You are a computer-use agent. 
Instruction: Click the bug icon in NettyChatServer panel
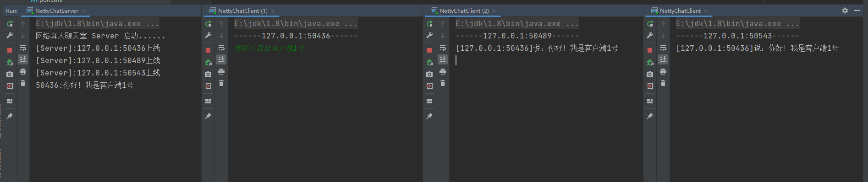(x=10, y=62)
